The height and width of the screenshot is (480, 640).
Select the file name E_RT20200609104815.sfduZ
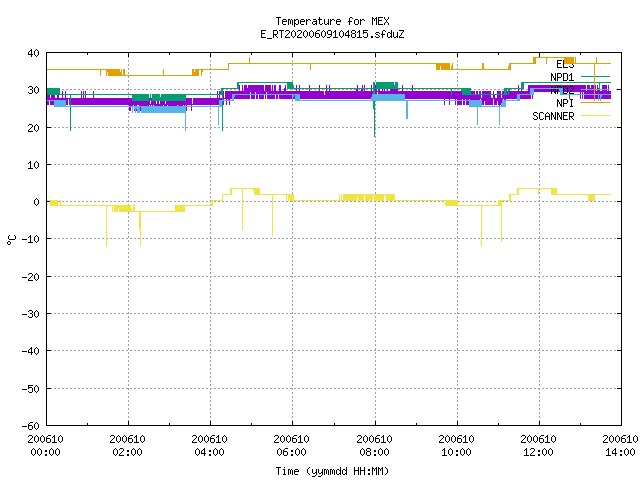332,34
